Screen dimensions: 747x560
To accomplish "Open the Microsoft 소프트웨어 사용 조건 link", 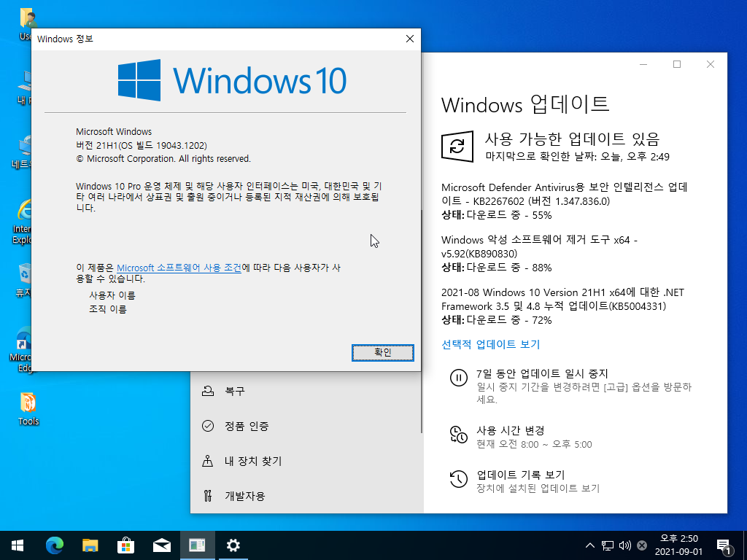I will (x=179, y=268).
